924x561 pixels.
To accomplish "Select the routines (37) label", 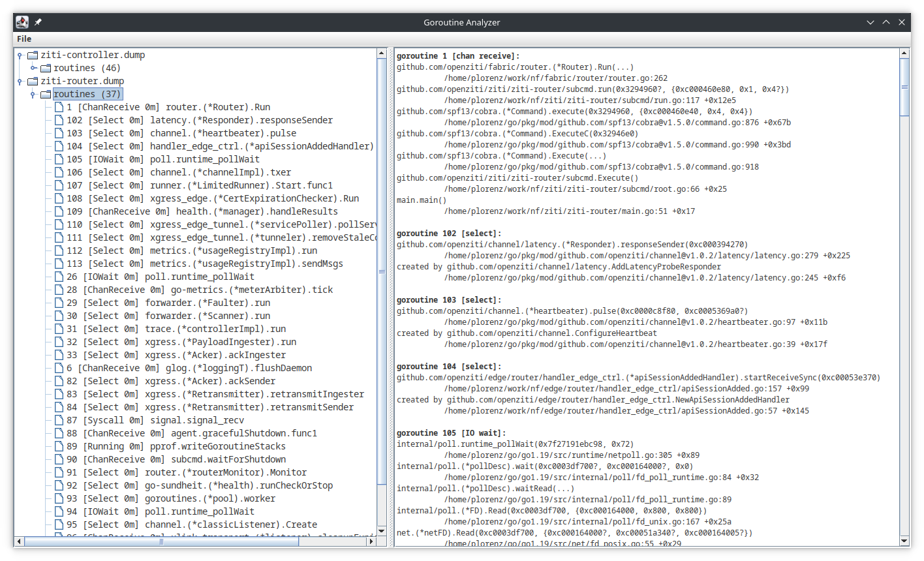I will pyautogui.click(x=87, y=94).
